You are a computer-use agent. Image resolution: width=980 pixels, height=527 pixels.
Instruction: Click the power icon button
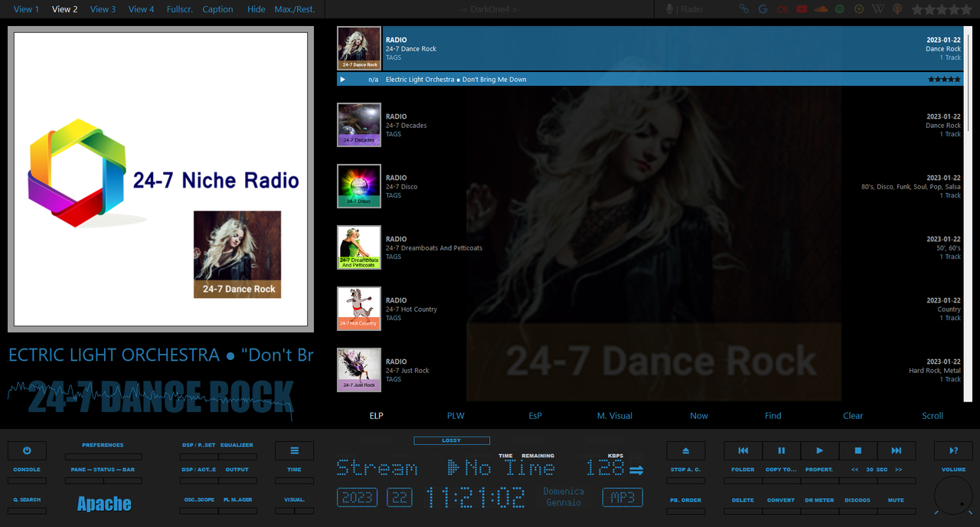[27, 450]
